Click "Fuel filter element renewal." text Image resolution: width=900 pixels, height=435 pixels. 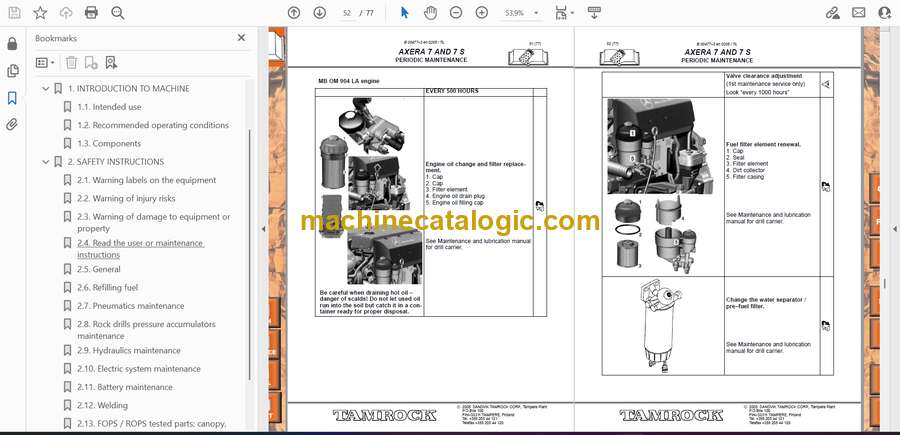click(x=763, y=145)
